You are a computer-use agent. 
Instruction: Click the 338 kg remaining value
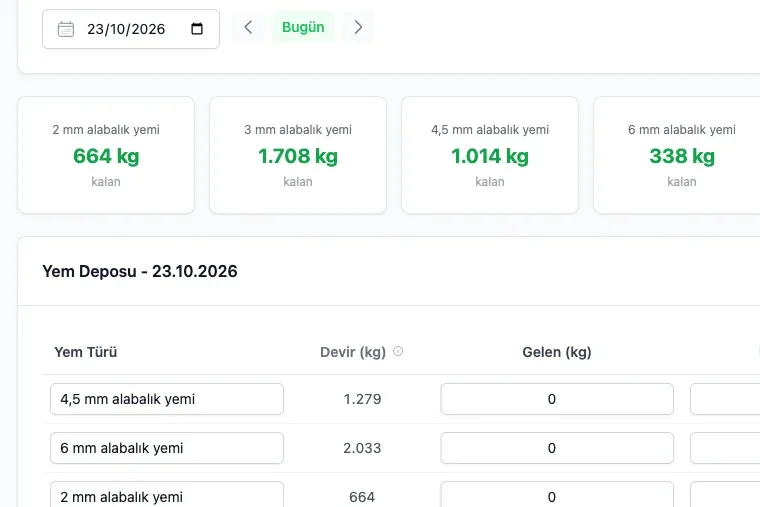(682, 156)
